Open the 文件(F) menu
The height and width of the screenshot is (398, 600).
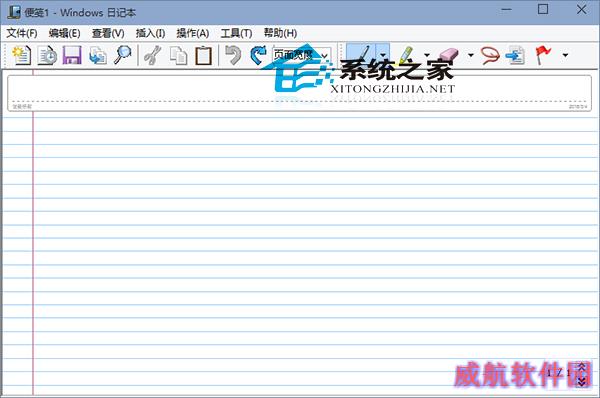(22, 33)
